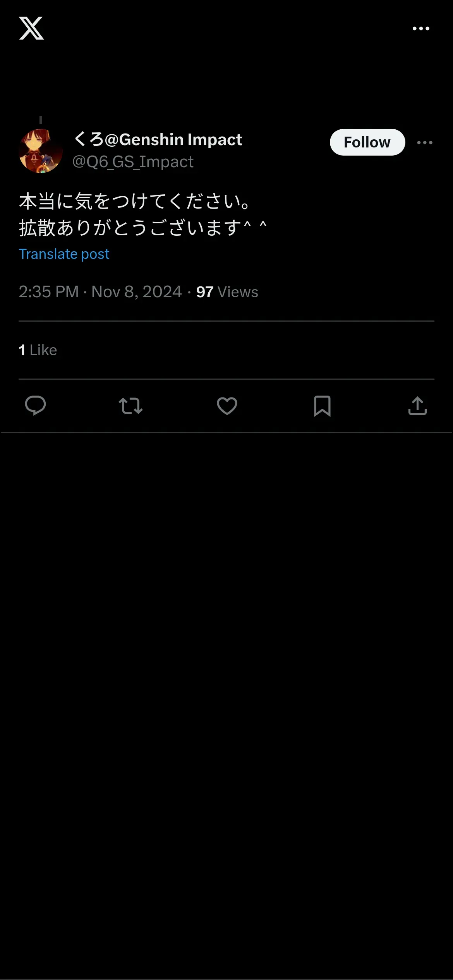Open the @Q6_GS_Impact handle link
453x980 pixels.
point(133,162)
